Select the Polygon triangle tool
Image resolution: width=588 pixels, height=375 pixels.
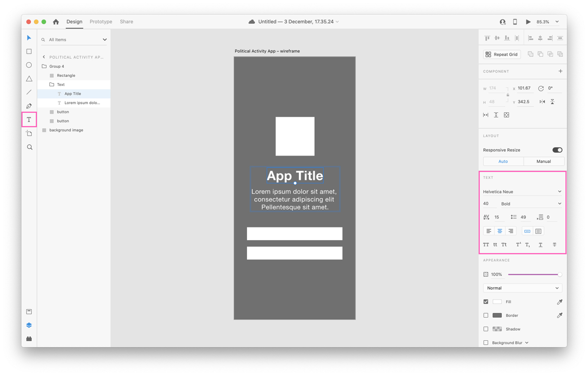tap(29, 78)
